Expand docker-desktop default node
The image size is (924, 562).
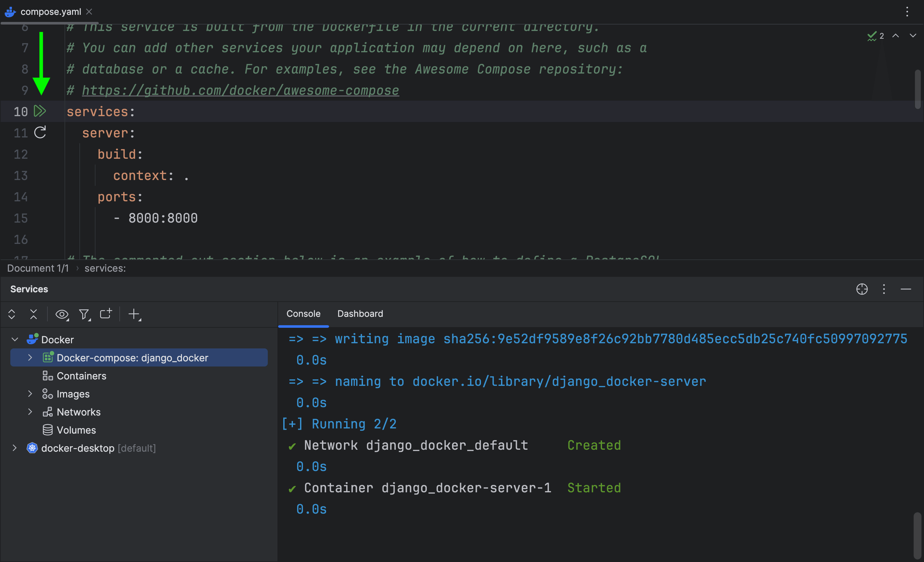tap(14, 448)
